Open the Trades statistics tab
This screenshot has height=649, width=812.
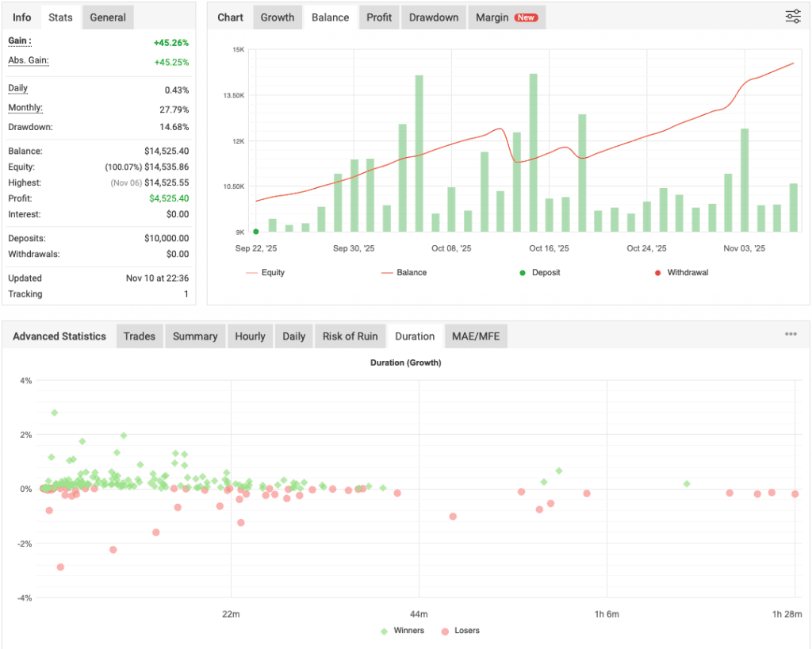[139, 336]
